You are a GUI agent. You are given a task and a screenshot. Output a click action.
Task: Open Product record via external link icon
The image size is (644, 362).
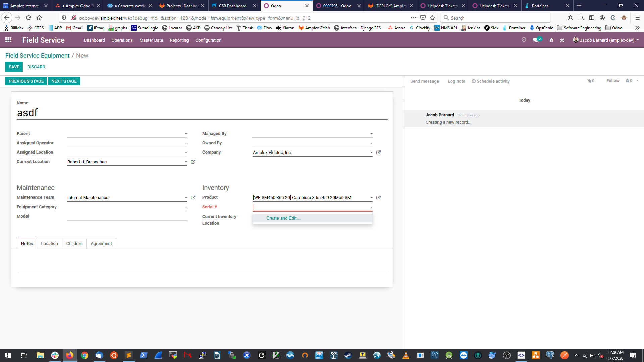tap(378, 197)
